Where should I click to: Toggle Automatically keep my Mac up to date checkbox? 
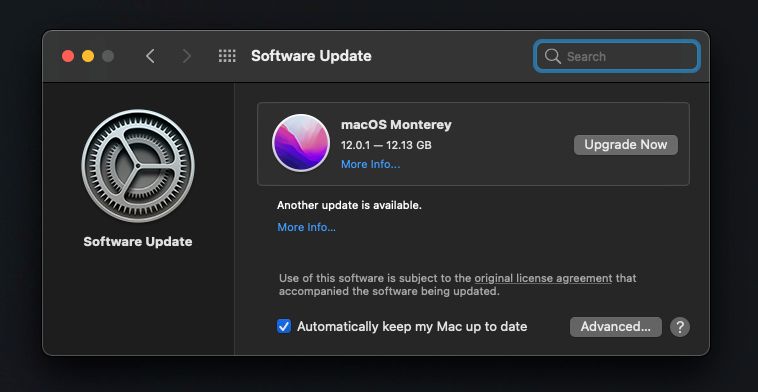[284, 326]
